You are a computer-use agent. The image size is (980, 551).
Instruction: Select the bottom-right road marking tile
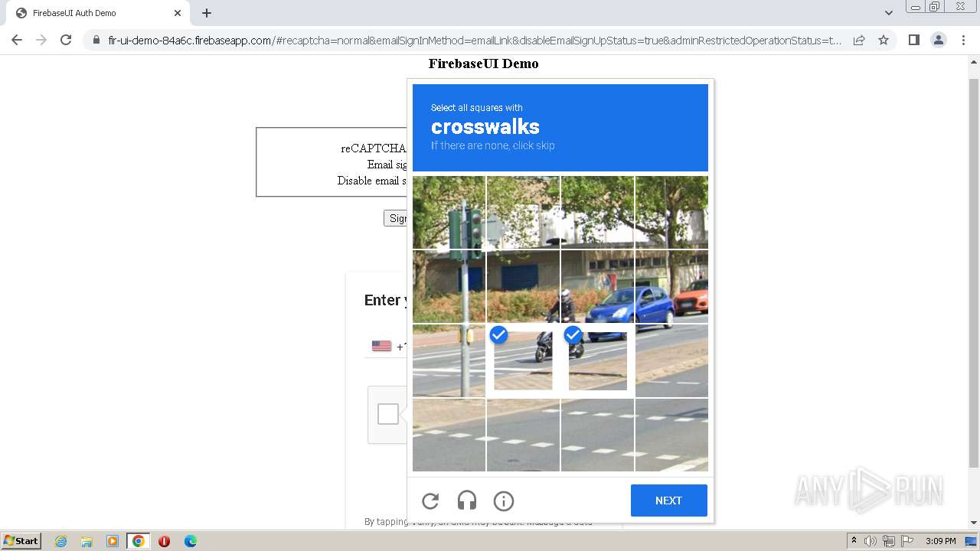[671, 435]
